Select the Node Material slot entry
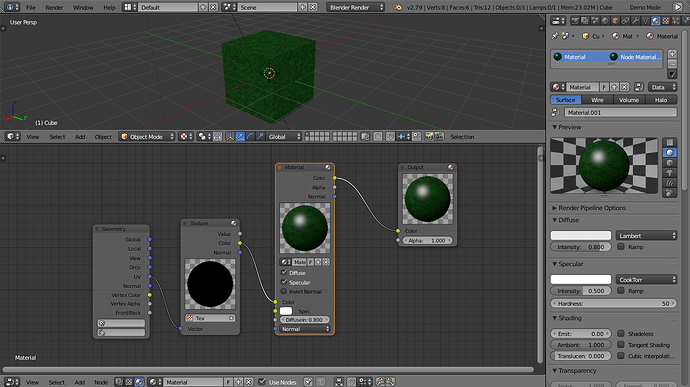The image size is (690, 387). click(x=635, y=57)
